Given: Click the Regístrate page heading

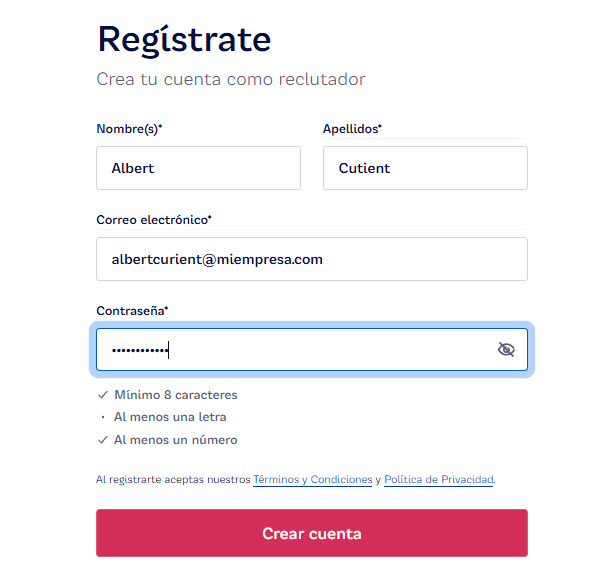Looking at the screenshot, I should [184, 40].
